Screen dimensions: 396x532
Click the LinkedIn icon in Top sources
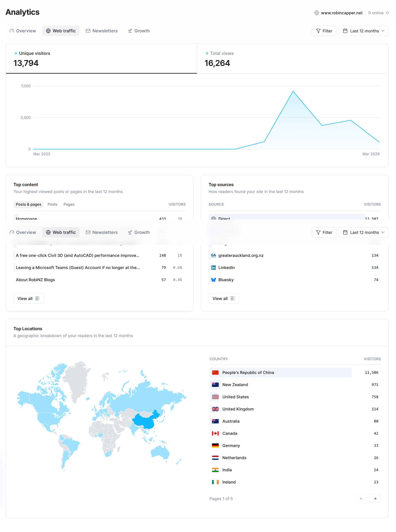[213, 267]
